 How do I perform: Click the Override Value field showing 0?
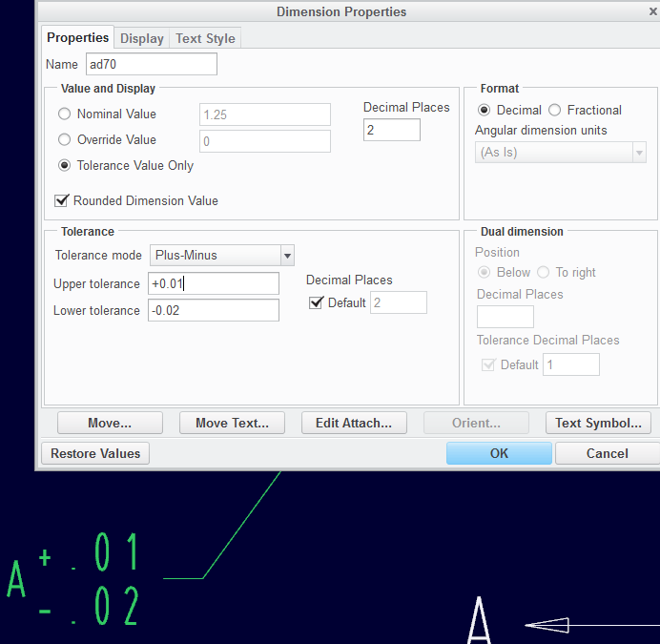265,141
